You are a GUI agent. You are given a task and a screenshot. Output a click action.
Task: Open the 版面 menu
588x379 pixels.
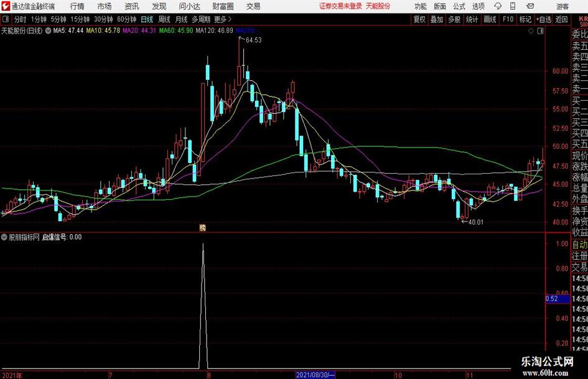[440, 6]
